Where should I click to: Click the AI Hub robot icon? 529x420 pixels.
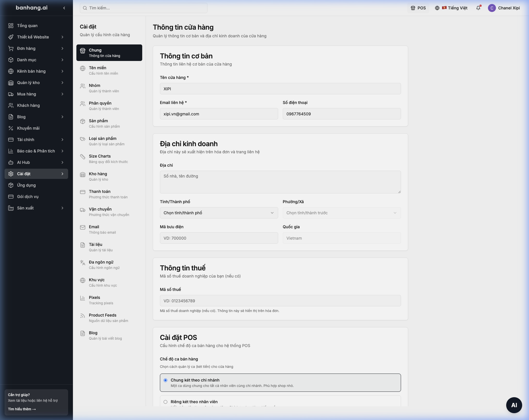coord(11,162)
